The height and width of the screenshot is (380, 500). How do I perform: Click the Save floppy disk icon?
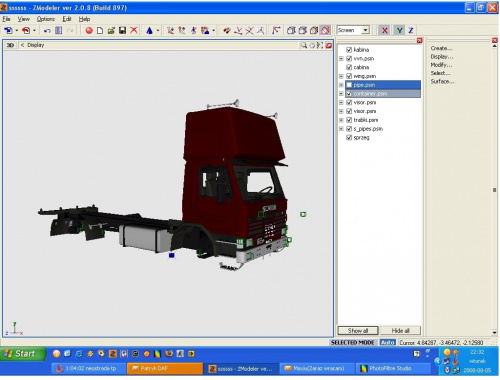[x=122, y=31]
